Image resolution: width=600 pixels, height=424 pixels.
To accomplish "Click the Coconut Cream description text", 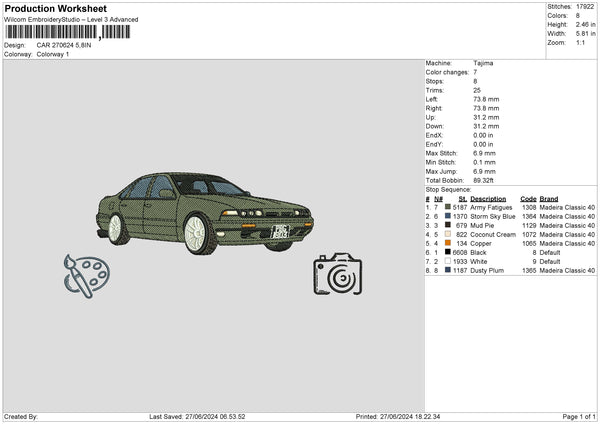I will (493, 235).
